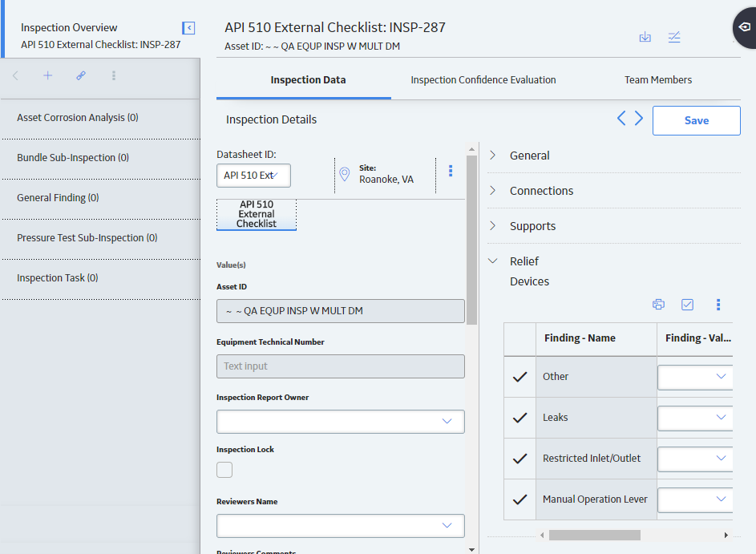
Task: Toggle the checkmark for Manual Operation Lever
Action: tap(519, 500)
